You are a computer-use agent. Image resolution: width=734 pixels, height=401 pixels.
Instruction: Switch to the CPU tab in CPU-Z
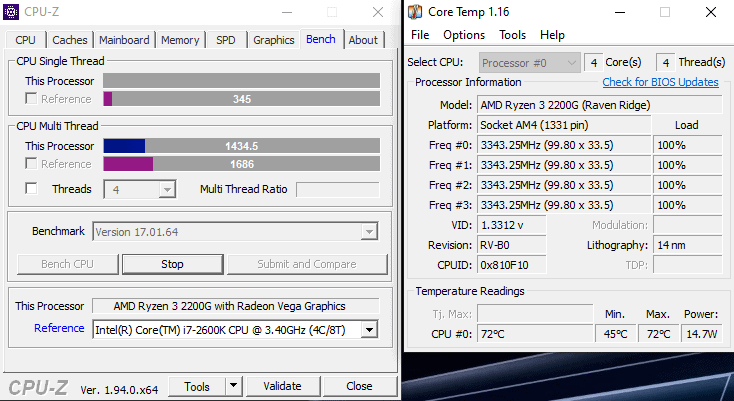25,40
